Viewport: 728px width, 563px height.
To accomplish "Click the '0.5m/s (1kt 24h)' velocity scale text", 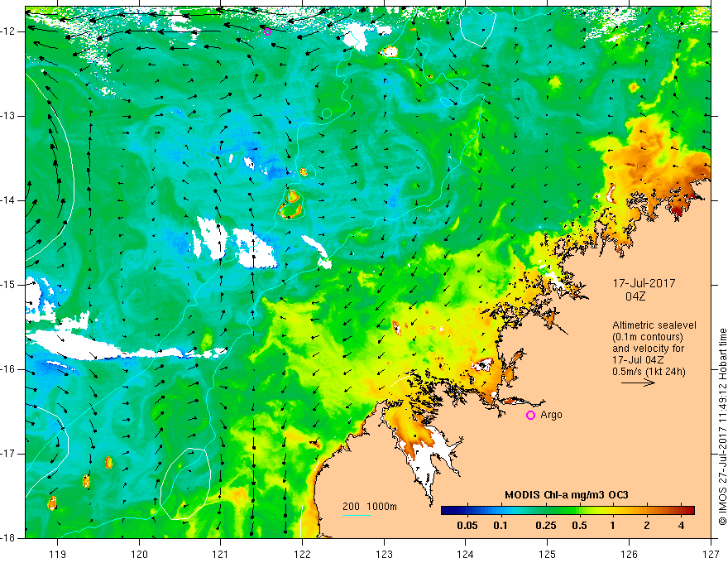I will pyautogui.click(x=649, y=371).
